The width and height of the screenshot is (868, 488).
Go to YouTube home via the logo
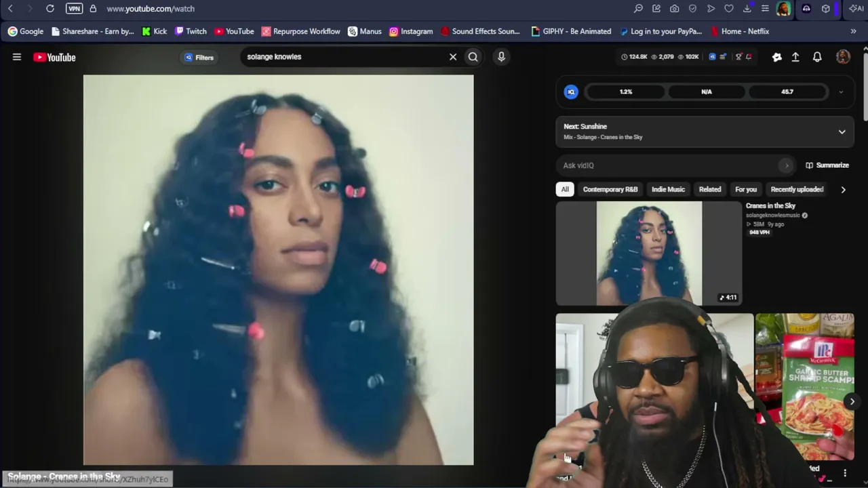tap(54, 58)
